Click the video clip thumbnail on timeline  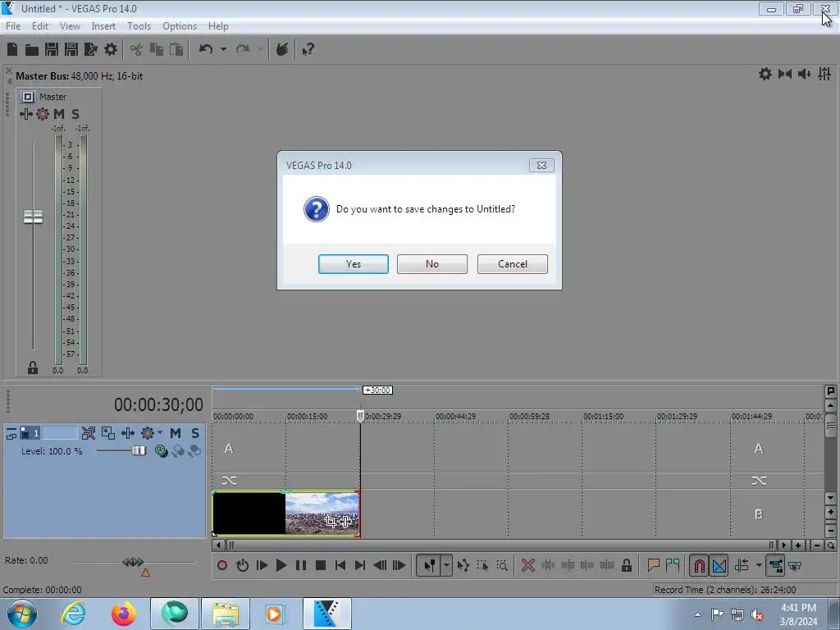tap(286, 514)
